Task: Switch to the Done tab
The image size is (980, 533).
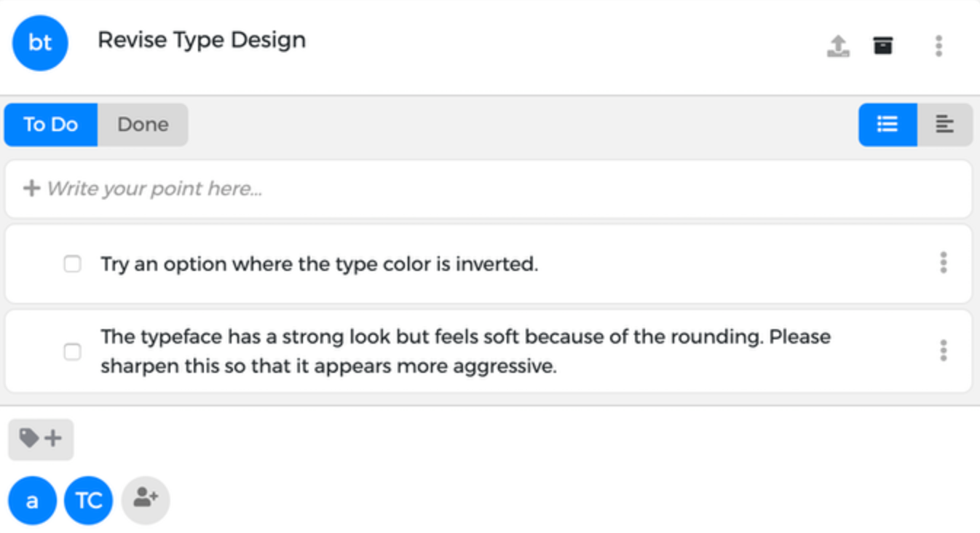Action: pos(143,125)
